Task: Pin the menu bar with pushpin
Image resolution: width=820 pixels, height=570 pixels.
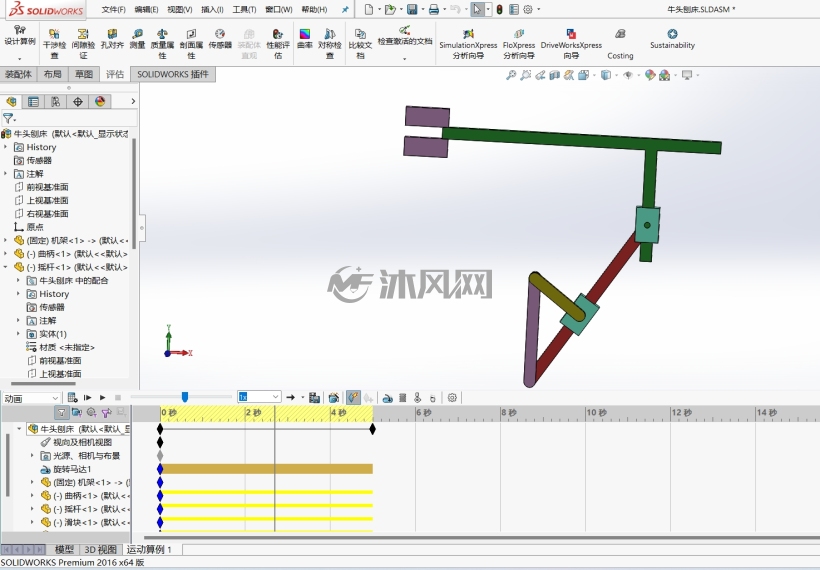Action: [x=345, y=9]
